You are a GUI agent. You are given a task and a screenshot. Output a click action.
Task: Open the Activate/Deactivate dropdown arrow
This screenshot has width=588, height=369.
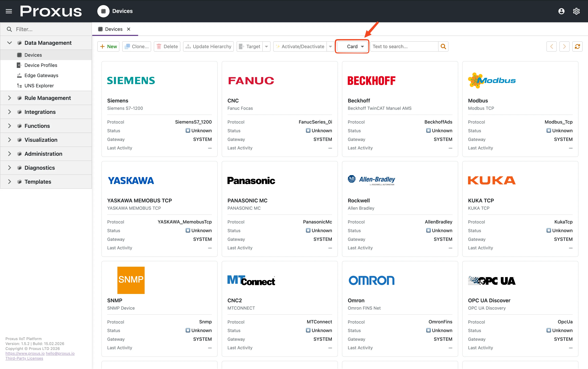[x=330, y=46]
